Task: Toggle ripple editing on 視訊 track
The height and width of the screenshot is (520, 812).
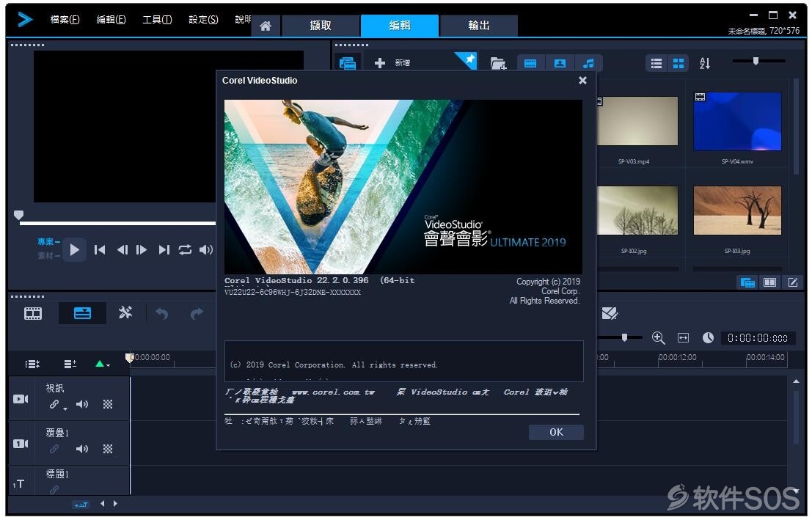Action: 54,405
